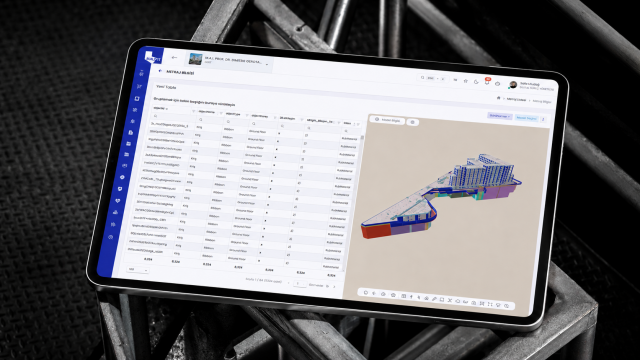The width and height of the screenshot is (640, 360).
Task: Click the building thumbnail in the project selector
Action: [x=195, y=59]
